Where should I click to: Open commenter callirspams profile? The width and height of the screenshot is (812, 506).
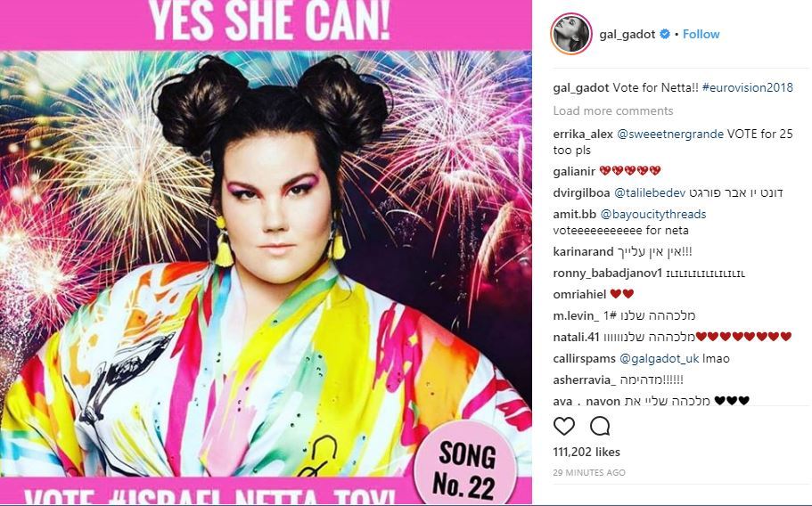coord(584,358)
